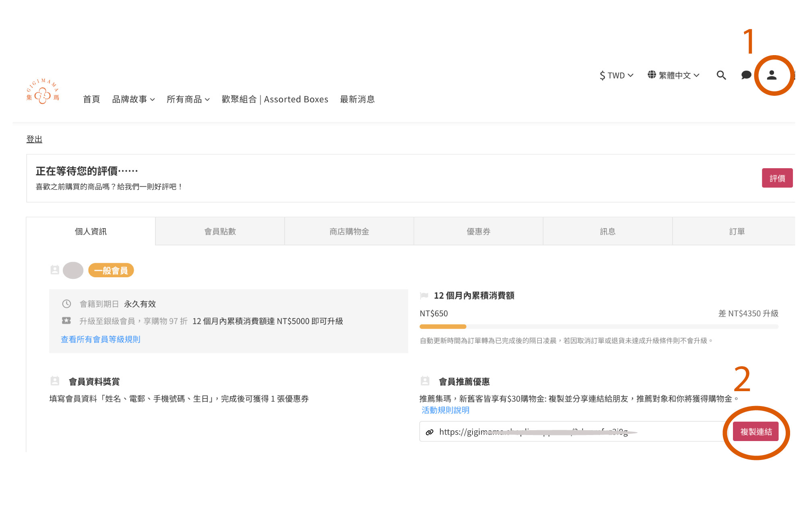
Task: Open the search magnifier icon
Action: click(721, 75)
